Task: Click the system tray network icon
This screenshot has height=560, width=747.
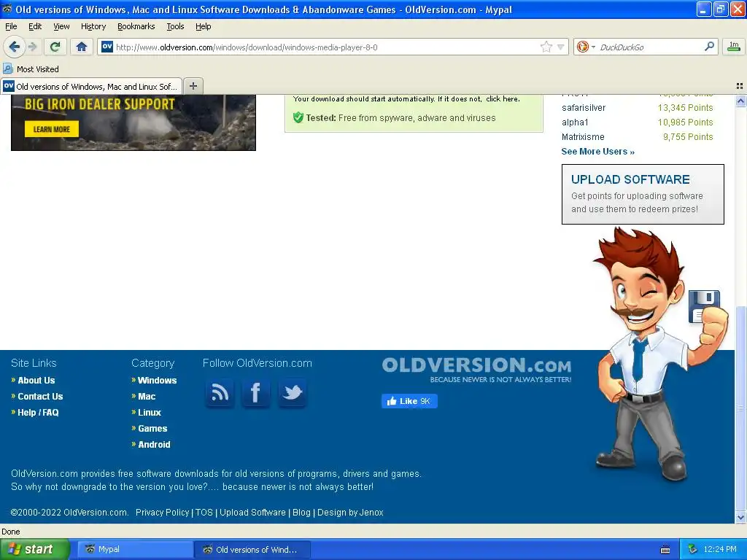Action: [x=693, y=549]
